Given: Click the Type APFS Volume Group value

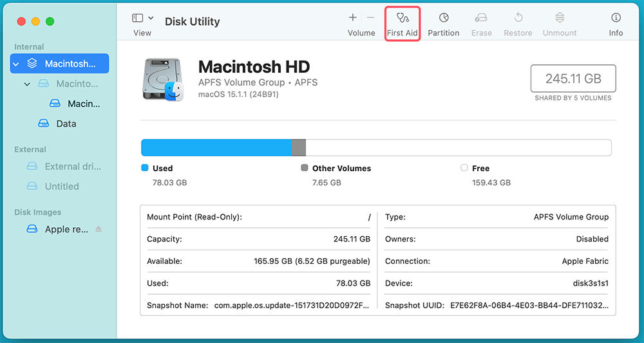Looking at the screenshot, I should 571,217.
